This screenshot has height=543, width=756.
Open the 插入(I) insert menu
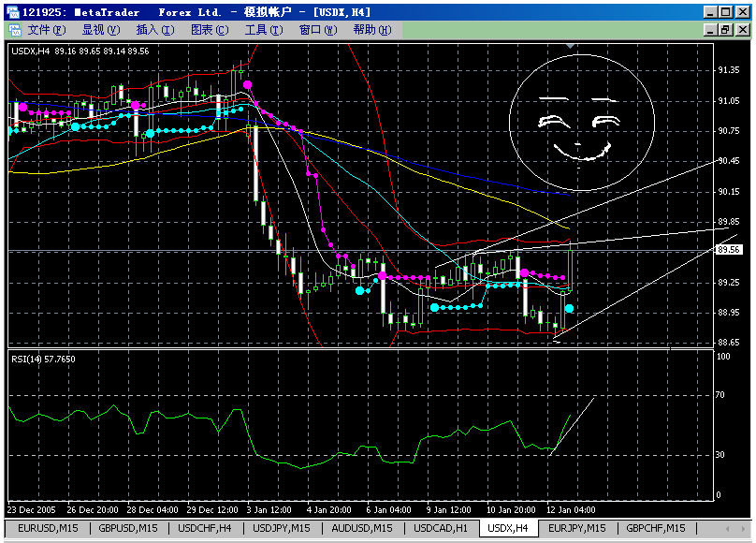155,30
